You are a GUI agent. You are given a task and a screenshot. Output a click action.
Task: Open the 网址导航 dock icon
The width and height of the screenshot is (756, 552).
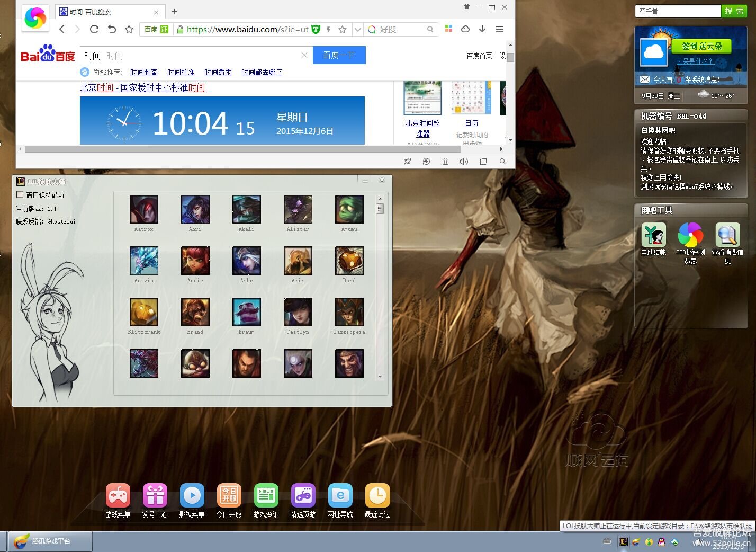coord(340,496)
